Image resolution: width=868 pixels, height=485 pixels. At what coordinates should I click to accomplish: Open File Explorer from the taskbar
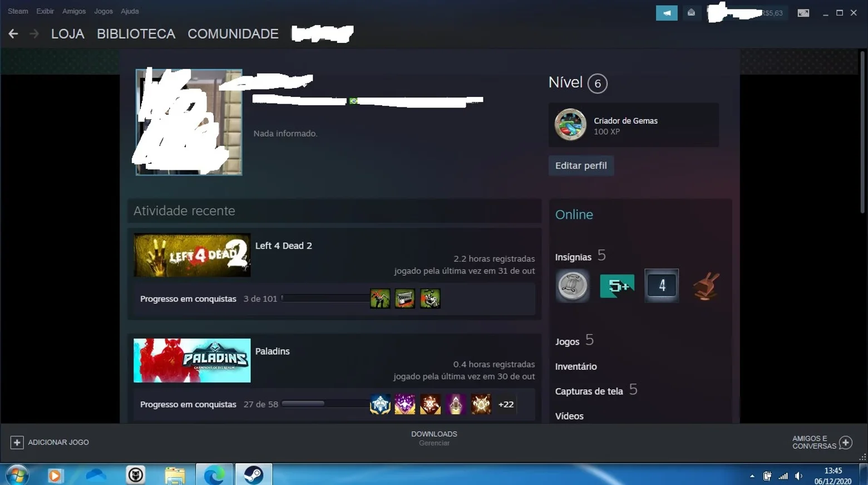[175, 475]
